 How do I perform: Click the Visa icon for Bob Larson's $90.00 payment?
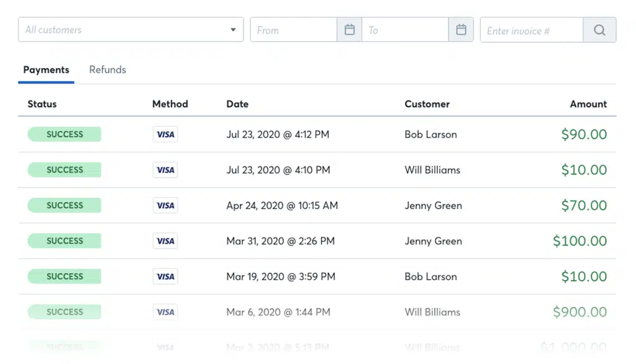tap(165, 134)
